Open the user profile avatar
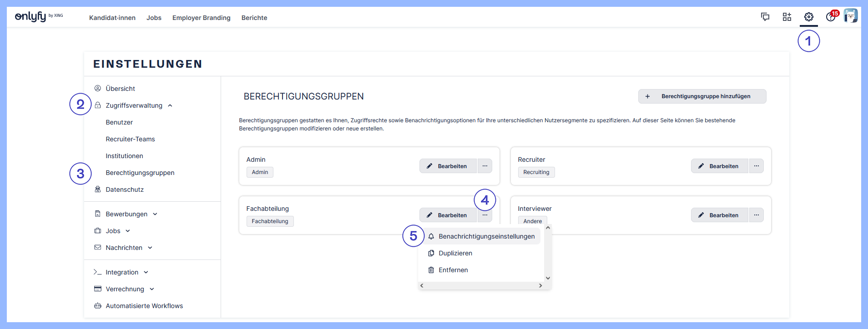The width and height of the screenshot is (868, 329). (850, 16)
